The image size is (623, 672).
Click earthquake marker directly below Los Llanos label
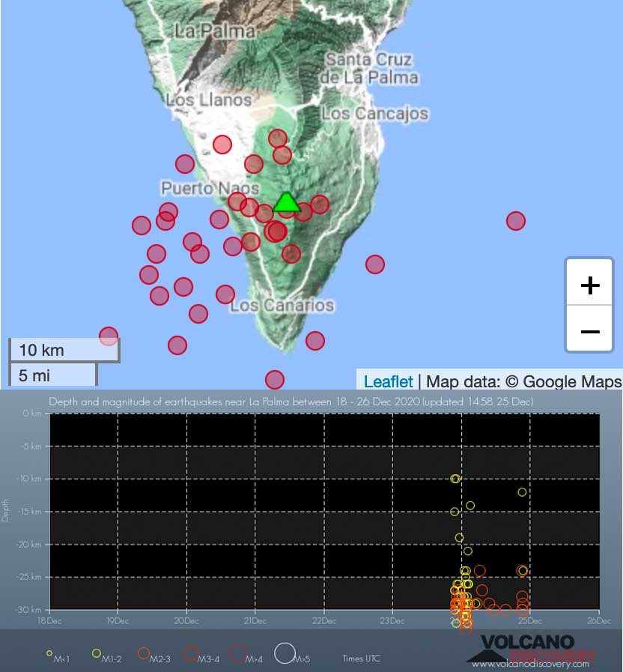click(222, 145)
